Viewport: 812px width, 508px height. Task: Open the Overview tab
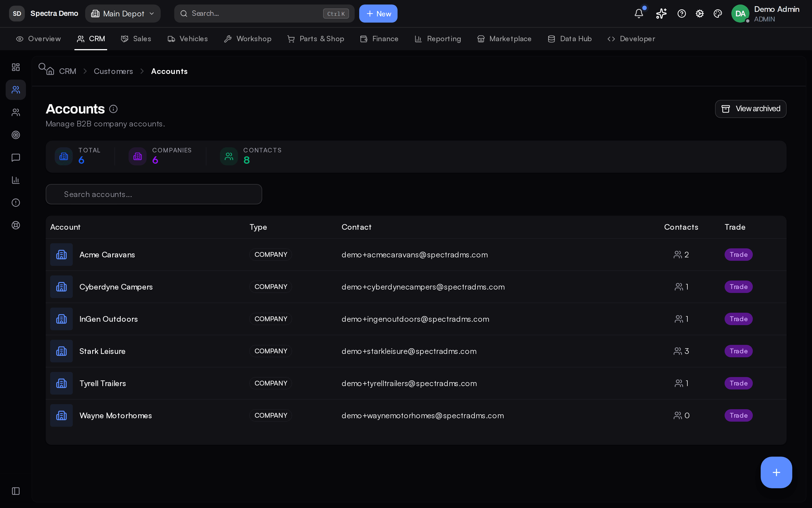(x=39, y=39)
